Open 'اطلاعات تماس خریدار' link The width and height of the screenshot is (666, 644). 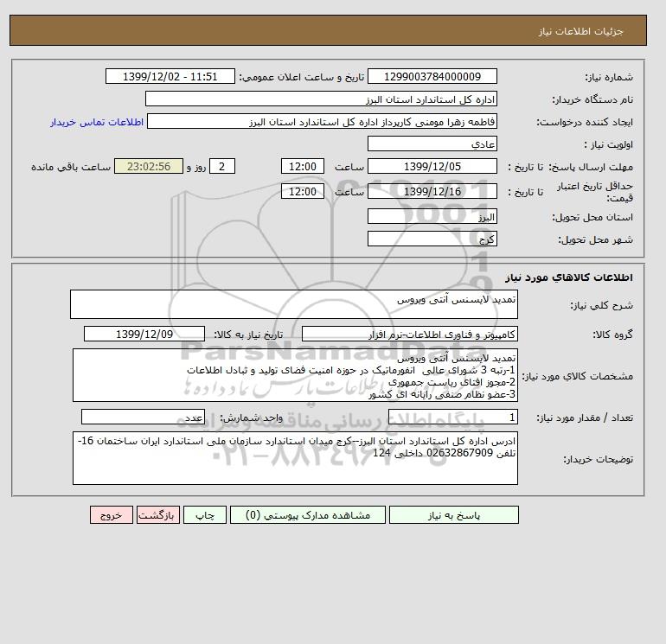click(97, 122)
